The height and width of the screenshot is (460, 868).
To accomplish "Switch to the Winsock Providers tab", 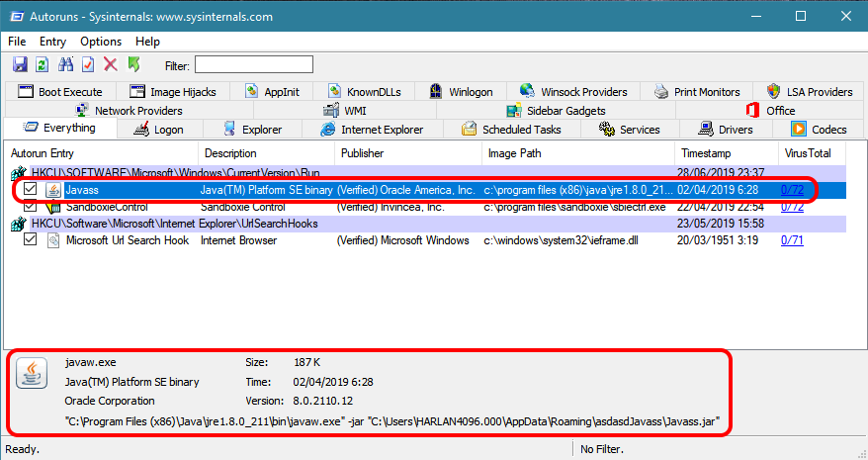I will pyautogui.click(x=573, y=91).
